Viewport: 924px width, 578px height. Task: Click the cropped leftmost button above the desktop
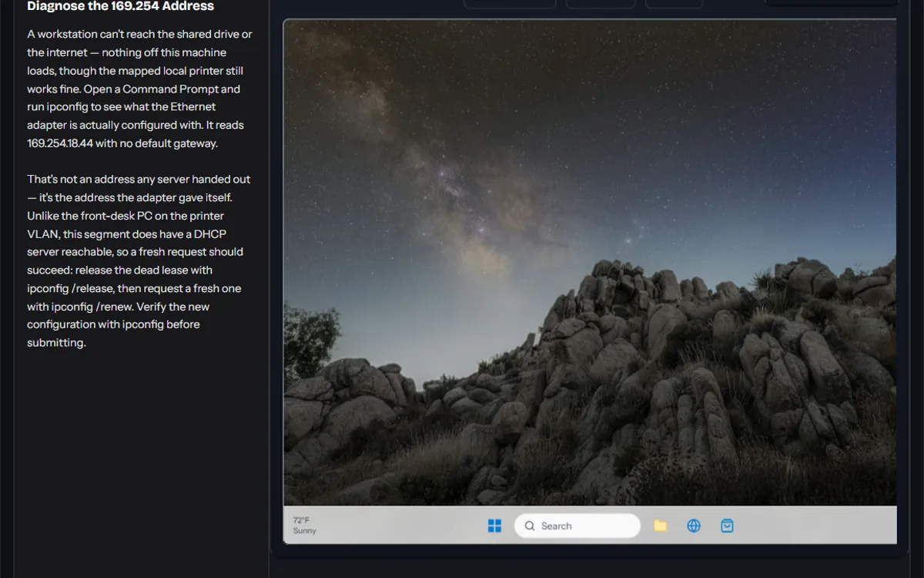pos(510,4)
